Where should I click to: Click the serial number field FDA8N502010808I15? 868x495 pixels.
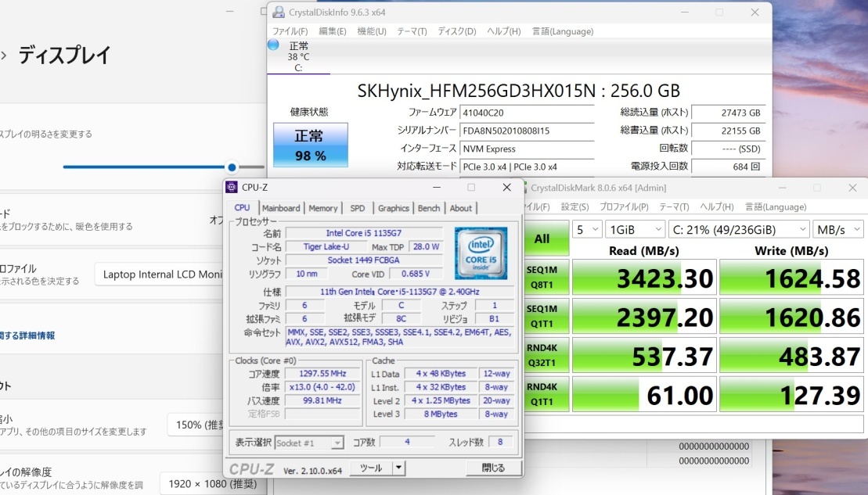[x=527, y=131]
